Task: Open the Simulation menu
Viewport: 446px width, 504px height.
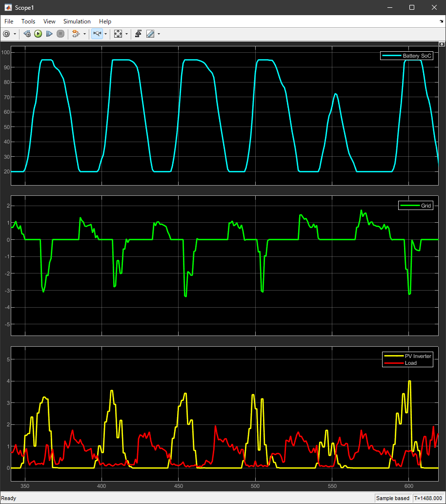Action: click(77, 21)
